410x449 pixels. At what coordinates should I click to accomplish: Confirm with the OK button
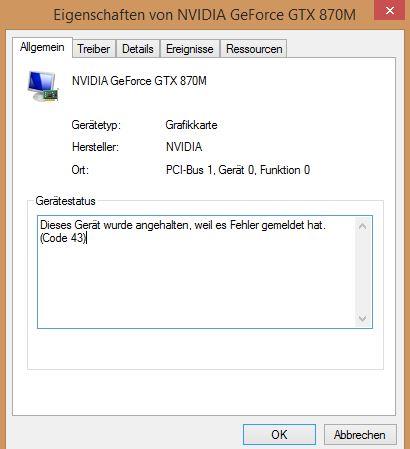tap(279, 434)
